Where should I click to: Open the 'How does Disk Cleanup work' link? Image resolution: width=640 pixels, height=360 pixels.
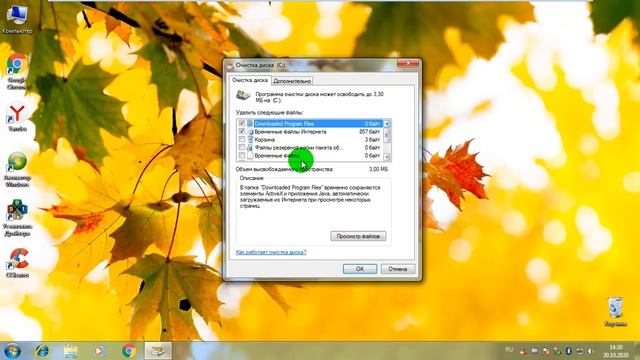coord(271,252)
